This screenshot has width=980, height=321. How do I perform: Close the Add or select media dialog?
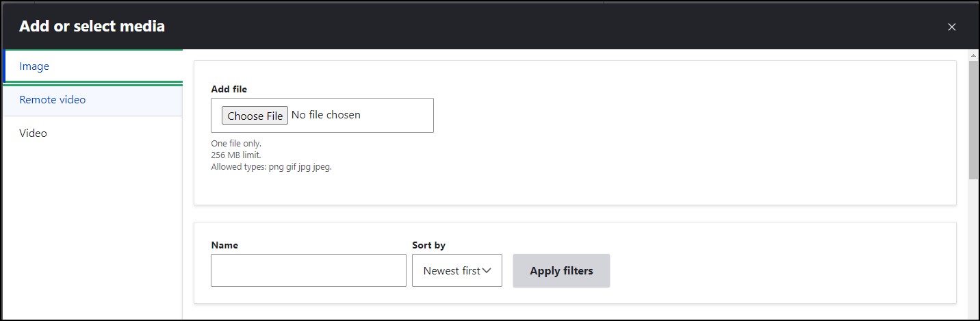[x=951, y=27]
